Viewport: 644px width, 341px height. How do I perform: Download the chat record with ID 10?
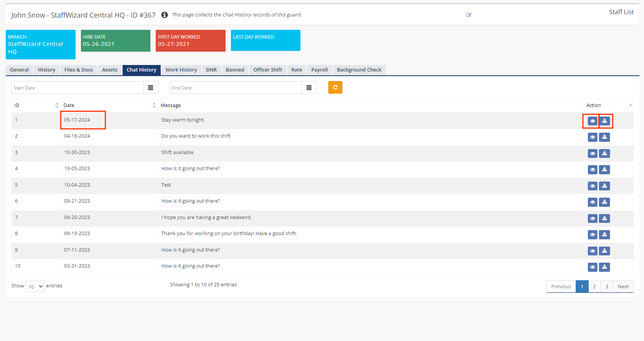(x=604, y=267)
